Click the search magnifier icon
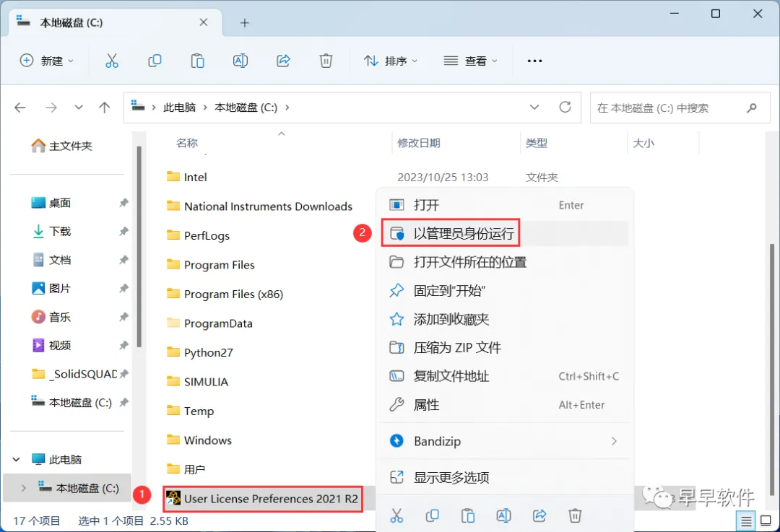Image resolution: width=780 pixels, height=532 pixels. pyautogui.click(x=752, y=108)
